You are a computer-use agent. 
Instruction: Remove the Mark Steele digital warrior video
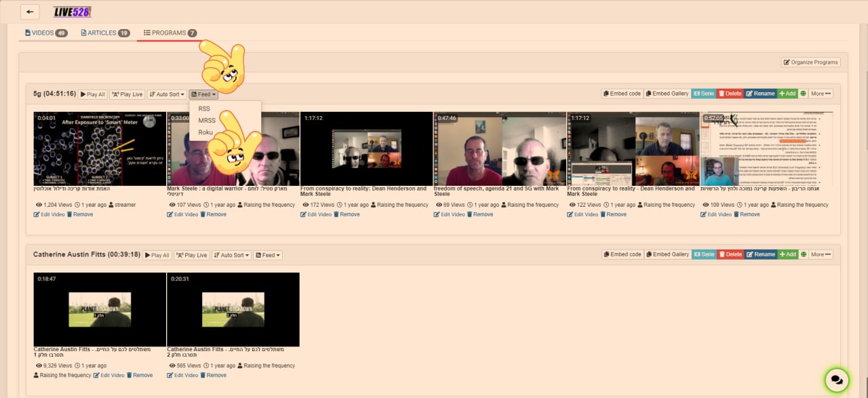pyautogui.click(x=214, y=214)
